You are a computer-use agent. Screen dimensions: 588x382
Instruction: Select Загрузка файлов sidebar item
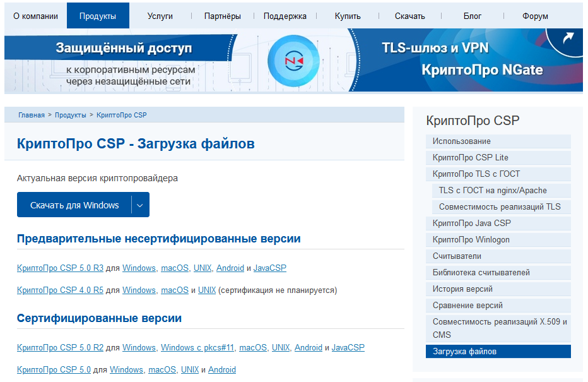(x=498, y=352)
